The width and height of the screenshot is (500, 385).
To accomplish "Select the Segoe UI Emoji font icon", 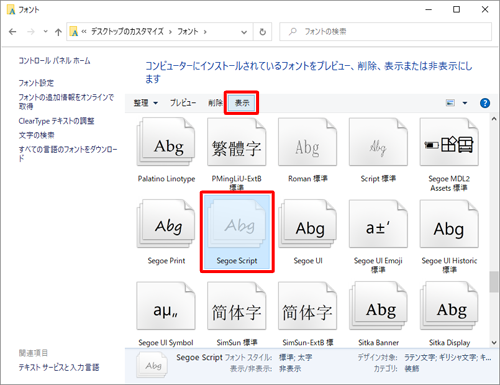I will tap(378, 224).
